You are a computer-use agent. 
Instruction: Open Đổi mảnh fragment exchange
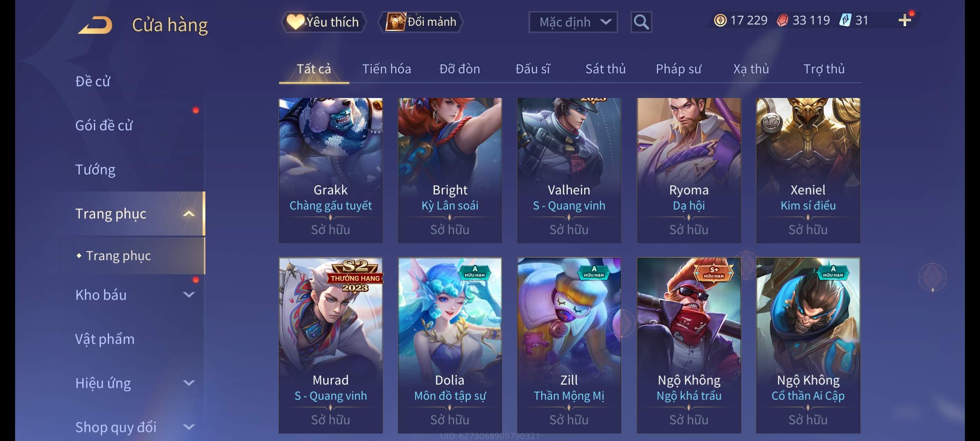click(421, 22)
